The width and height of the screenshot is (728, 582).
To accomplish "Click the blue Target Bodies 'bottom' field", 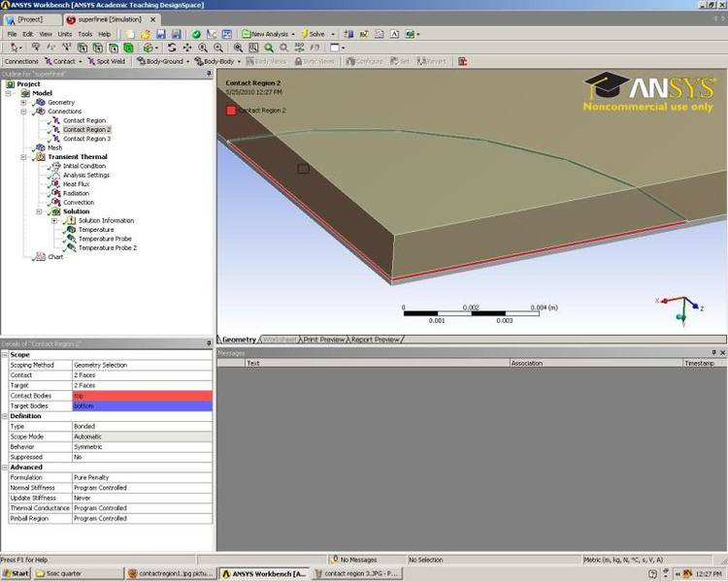I will tap(142, 406).
